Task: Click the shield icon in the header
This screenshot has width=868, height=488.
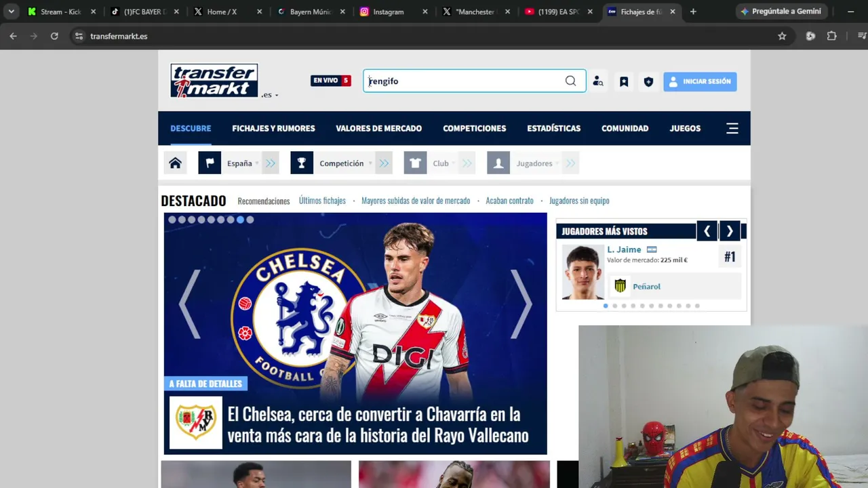Action: (x=648, y=81)
